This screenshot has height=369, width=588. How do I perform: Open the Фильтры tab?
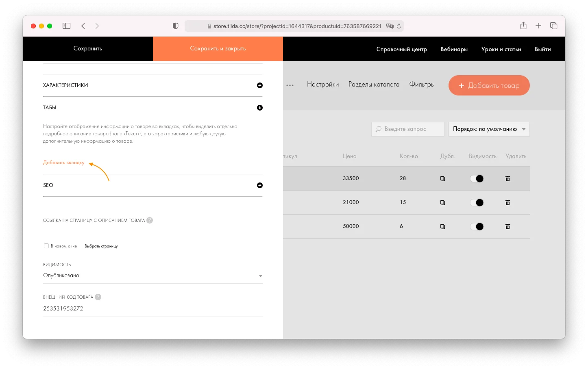click(x=422, y=85)
